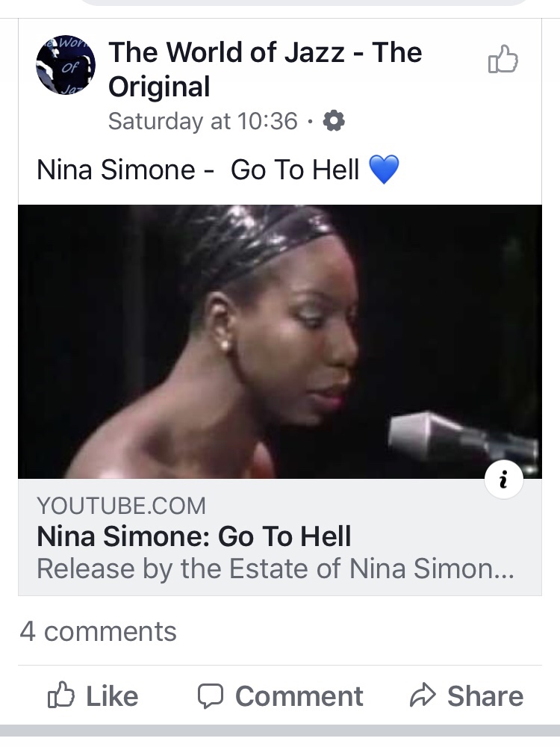Tap the blue heart emoji in caption
Image resolution: width=560 pixels, height=747 pixels.
(x=384, y=170)
